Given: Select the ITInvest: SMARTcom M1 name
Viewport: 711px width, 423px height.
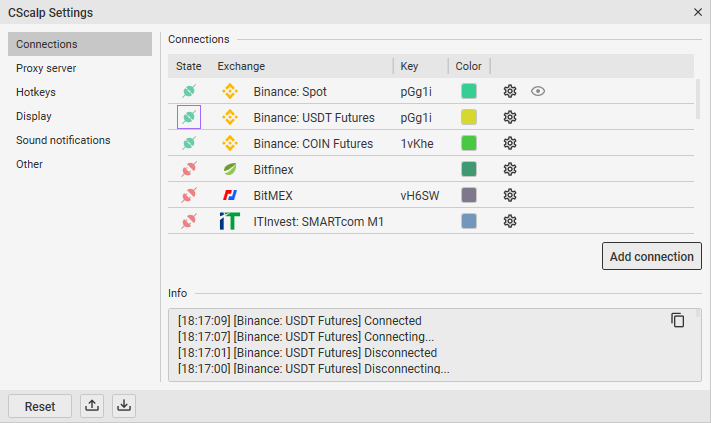Looking at the screenshot, I should (x=318, y=222).
